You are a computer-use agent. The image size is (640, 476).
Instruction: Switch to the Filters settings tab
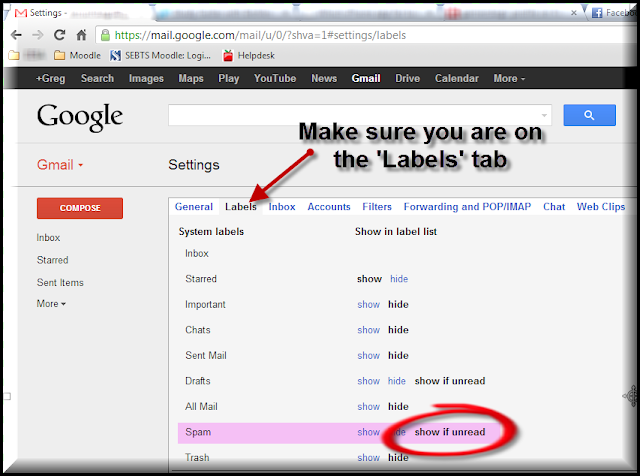(x=377, y=207)
